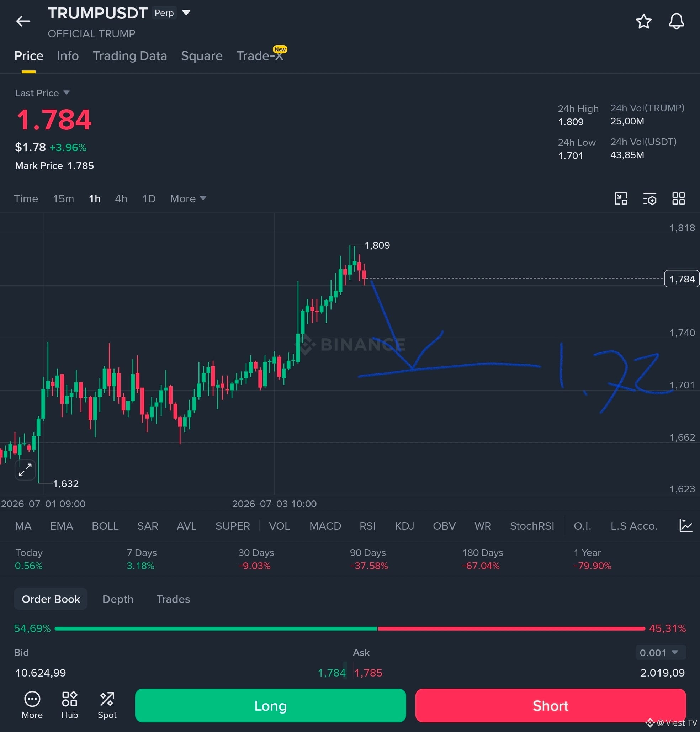Click the 7 Days 3.18% change
Viewport: 700px width, 732px height.
point(142,559)
